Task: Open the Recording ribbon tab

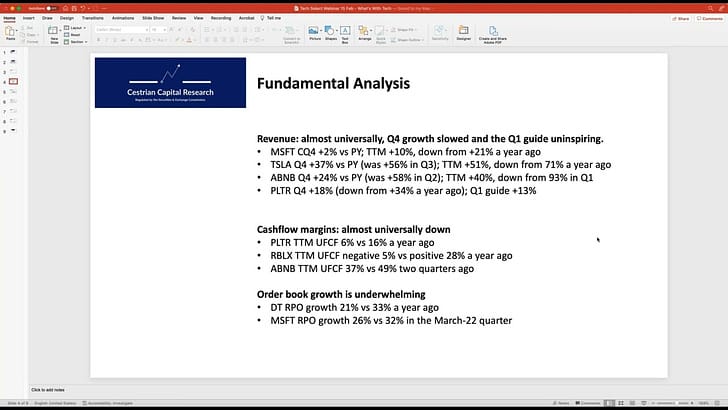Action: pos(221,18)
